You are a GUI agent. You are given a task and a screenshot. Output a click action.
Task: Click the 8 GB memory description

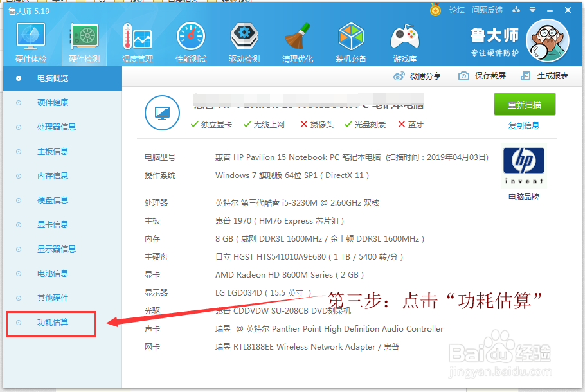click(319, 239)
